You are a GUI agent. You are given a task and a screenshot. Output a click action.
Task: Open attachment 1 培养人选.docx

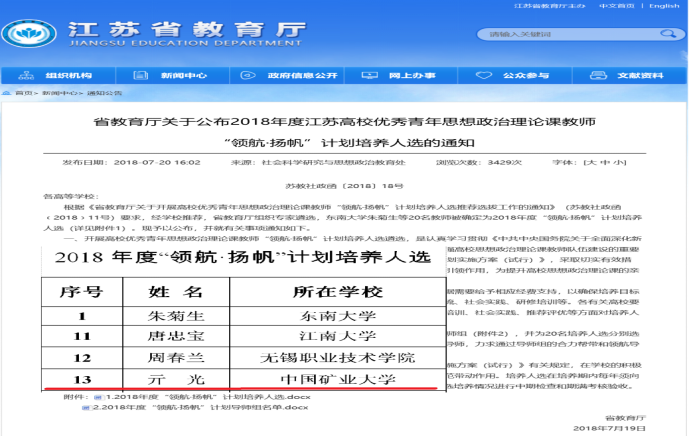pyautogui.click(x=208, y=397)
